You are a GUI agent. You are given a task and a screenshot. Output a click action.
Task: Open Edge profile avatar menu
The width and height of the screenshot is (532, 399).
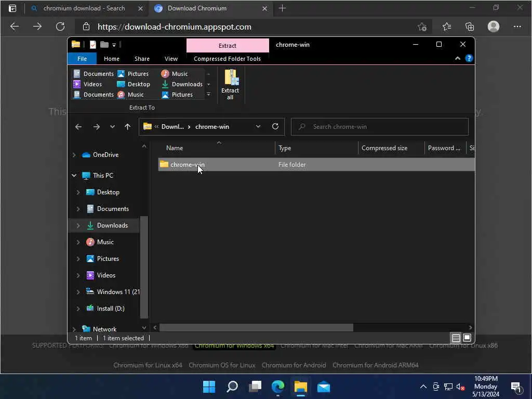point(494,26)
